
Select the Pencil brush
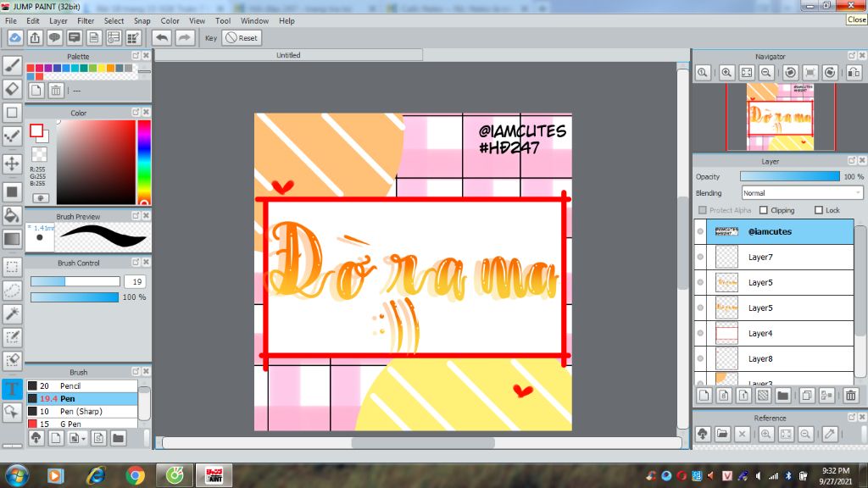(82, 385)
